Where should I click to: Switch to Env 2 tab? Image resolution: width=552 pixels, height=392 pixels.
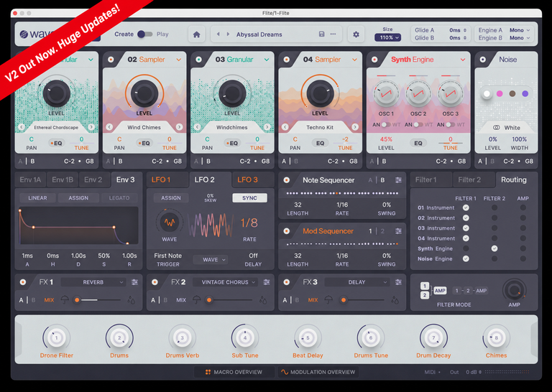(x=93, y=179)
